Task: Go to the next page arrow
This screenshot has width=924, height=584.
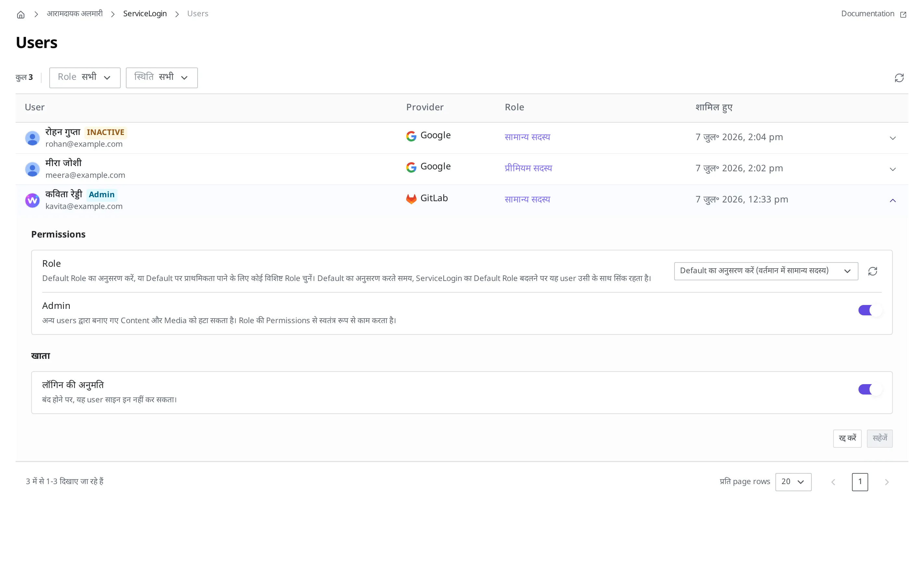Action: click(887, 482)
